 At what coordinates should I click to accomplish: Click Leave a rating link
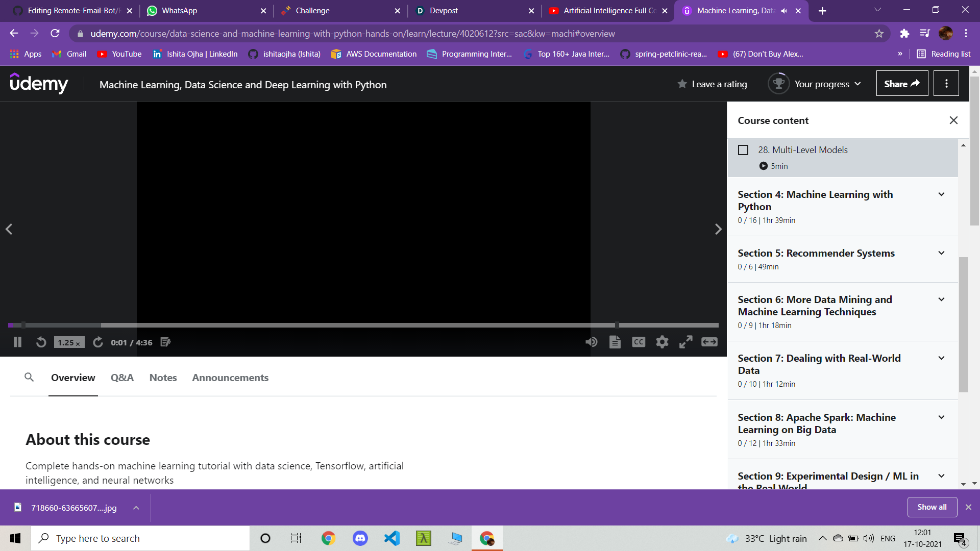coord(719,84)
